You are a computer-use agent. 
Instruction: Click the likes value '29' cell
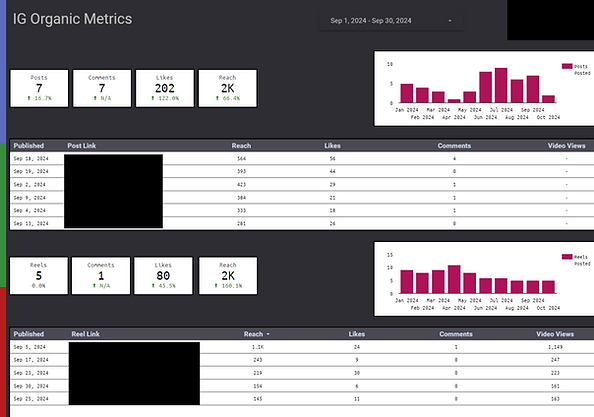(x=332, y=185)
